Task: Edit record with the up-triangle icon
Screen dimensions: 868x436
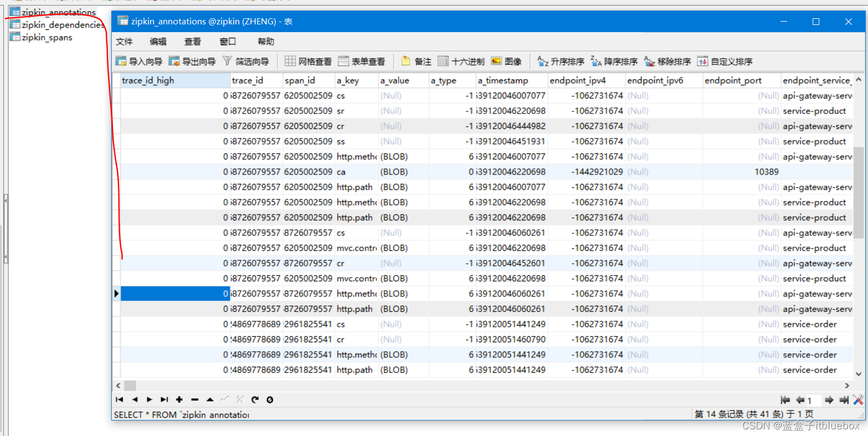Action: tap(210, 399)
